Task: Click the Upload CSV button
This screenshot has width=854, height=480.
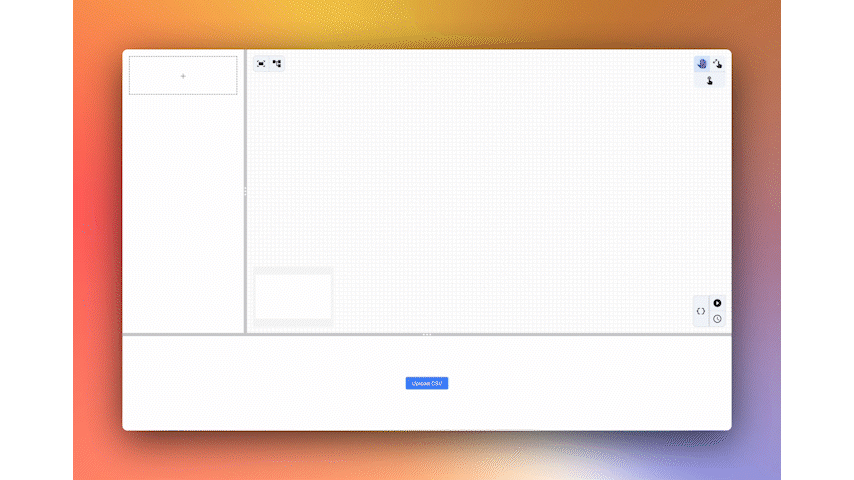Action: tap(427, 383)
